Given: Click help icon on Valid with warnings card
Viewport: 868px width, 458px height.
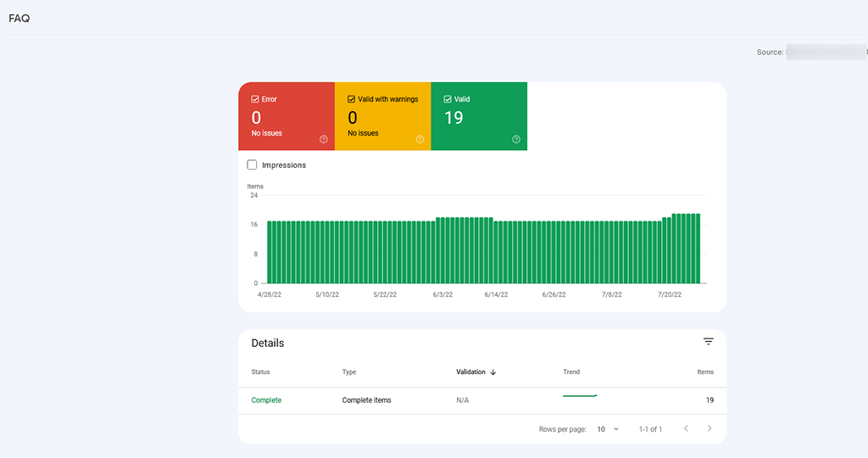Looking at the screenshot, I should tap(420, 140).
